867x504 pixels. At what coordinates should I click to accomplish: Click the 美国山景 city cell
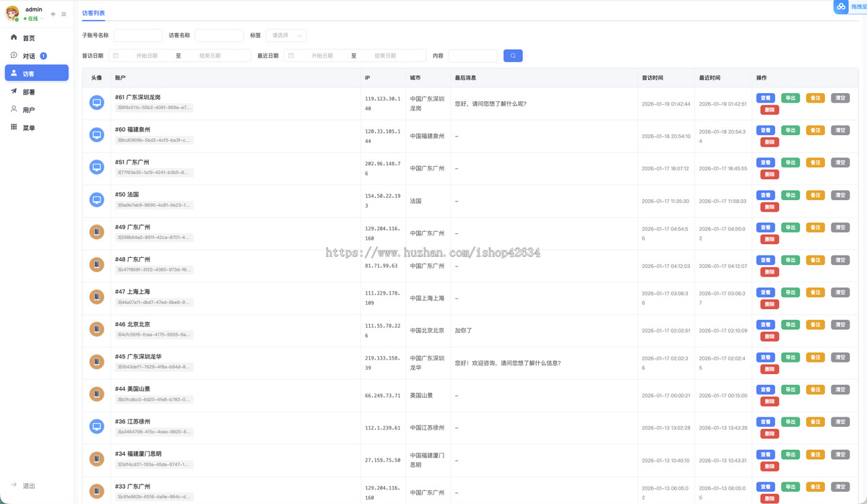pyautogui.click(x=421, y=396)
